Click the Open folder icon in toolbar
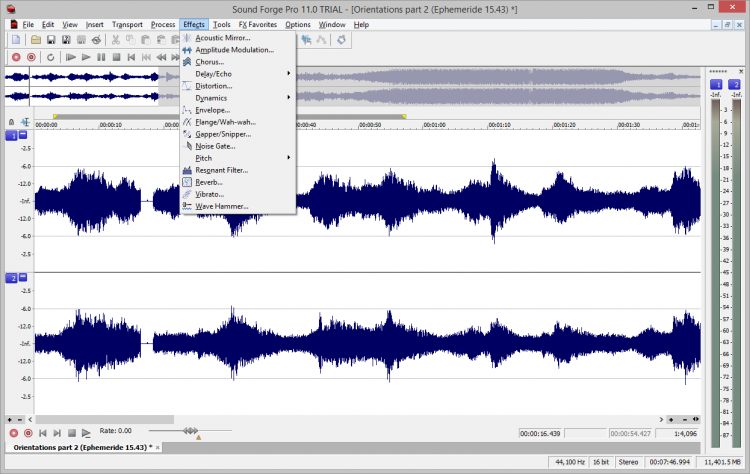Screen dimensions: 750x474 coord(36,40)
